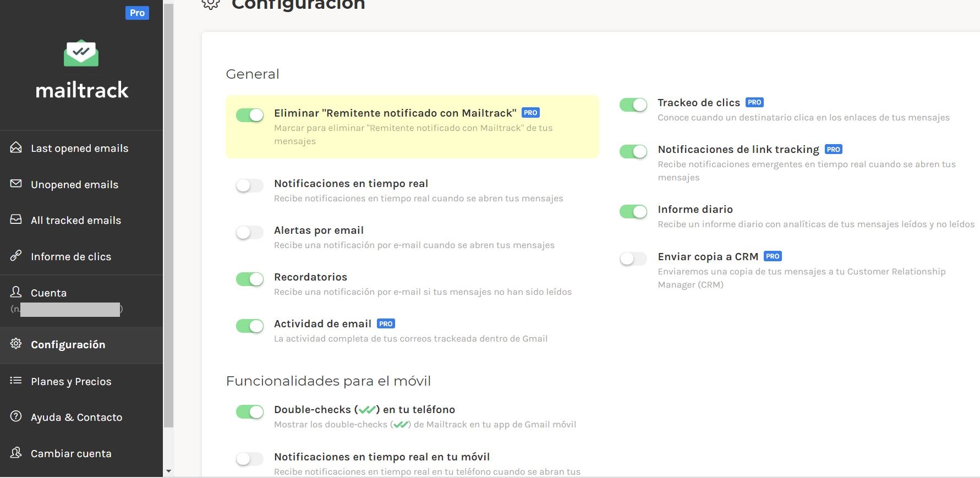Enable Notificaciones en tiempo real en tu móvil
The height and width of the screenshot is (478, 980).
point(250,459)
